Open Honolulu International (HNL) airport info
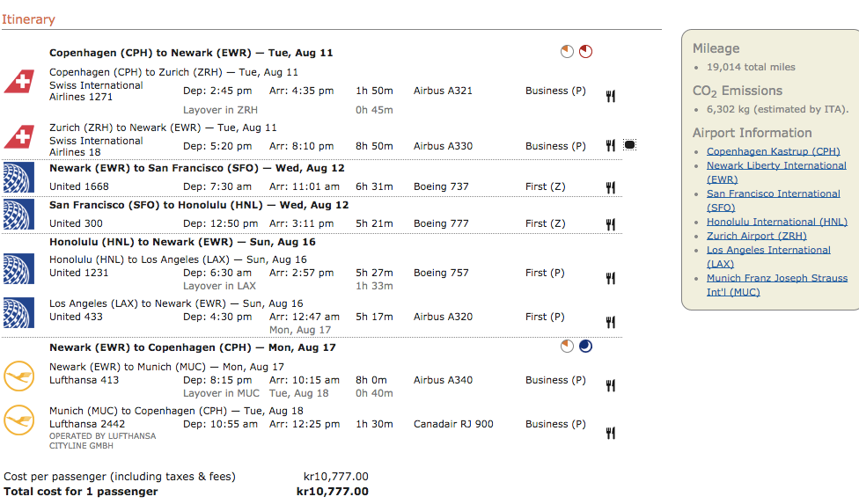This screenshot has height=504, width=859. [x=776, y=222]
